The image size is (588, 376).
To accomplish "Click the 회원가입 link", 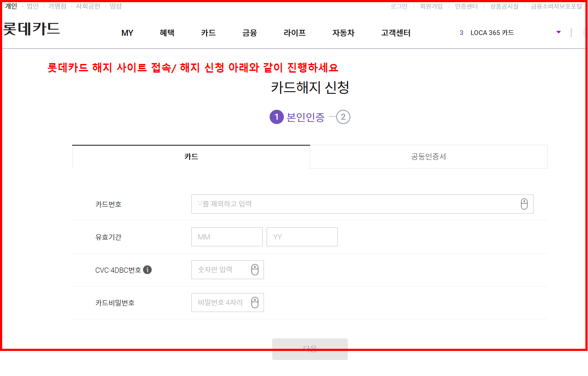I will tap(431, 6).
